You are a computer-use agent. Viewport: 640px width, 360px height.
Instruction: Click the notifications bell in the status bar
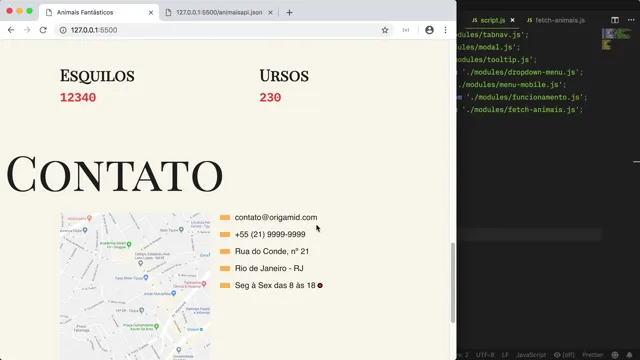(x=629, y=355)
